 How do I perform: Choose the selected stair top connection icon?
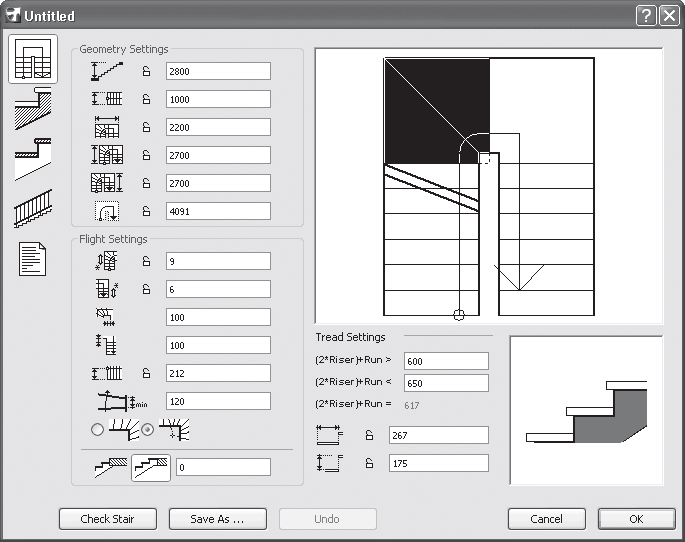[x=151, y=467]
